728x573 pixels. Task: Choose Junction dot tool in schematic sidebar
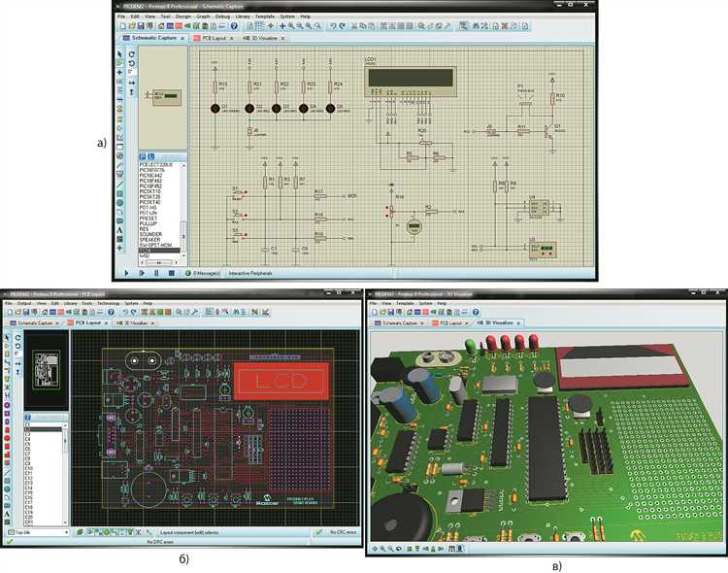click(x=119, y=73)
